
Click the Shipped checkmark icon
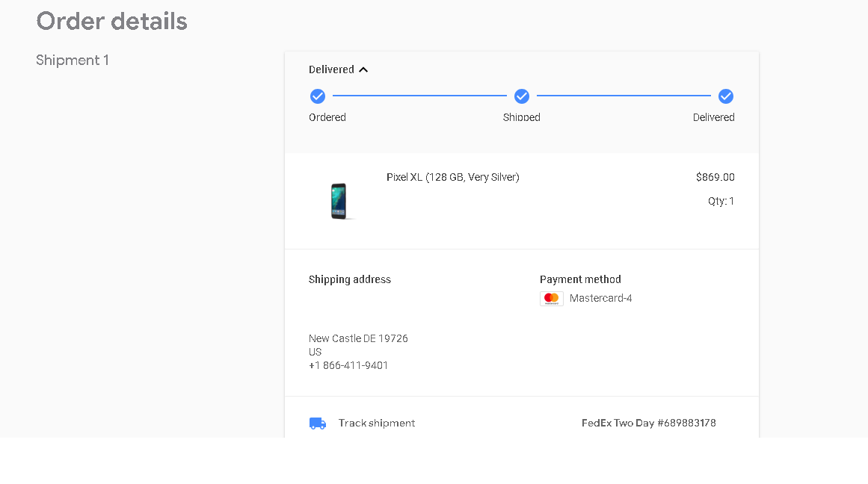click(x=521, y=96)
